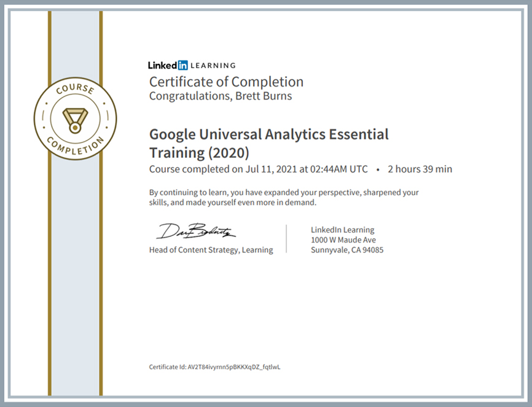Image resolution: width=532 pixels, height=407 pixels.
Task: Click the Course Completion medal badge
Action: coord(76,118)
